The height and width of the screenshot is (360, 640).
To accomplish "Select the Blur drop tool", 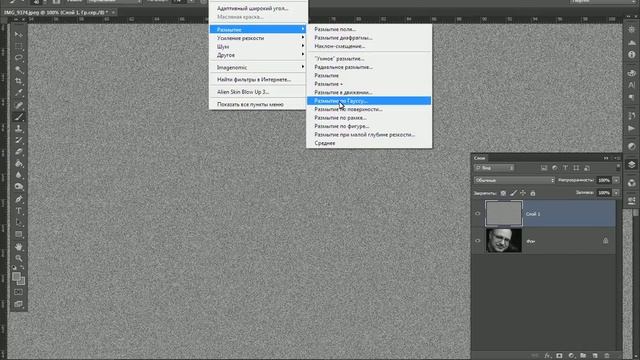I will tap(18, 175).
